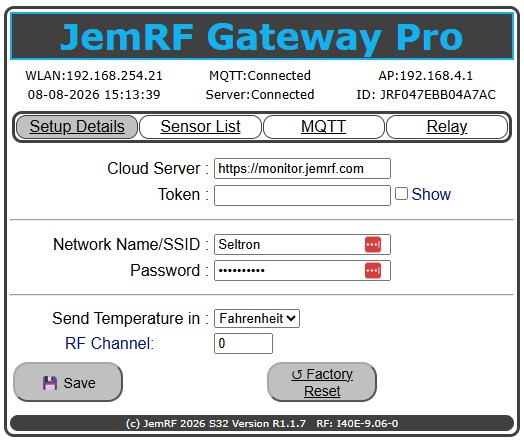Open the Send Temperature in dropdown

click(x=257, y=318)
